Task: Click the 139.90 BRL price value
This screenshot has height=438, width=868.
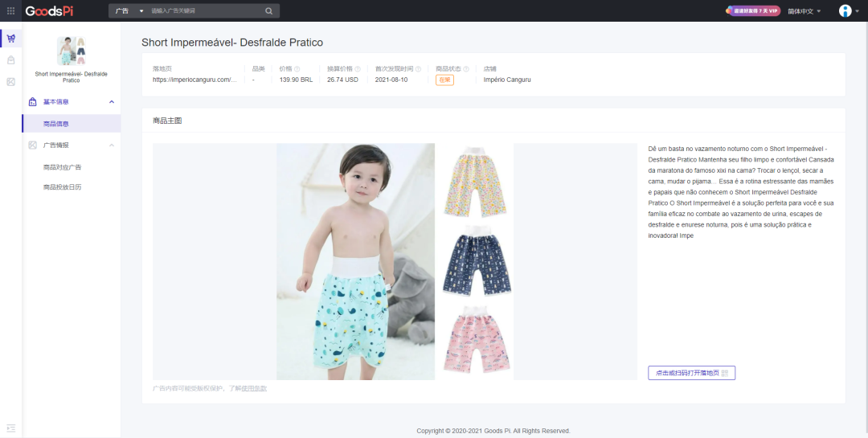Action: (x=296, y=80)
